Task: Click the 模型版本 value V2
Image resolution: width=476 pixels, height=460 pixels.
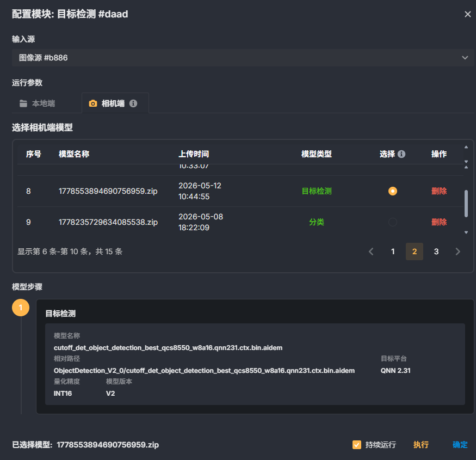Action: click(x=110, y=394)
